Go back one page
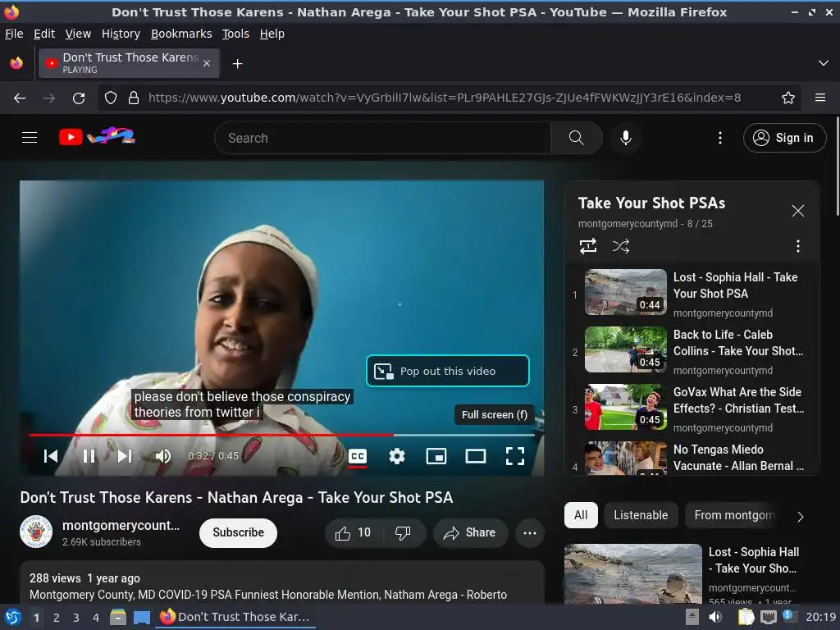Screen dimensions: 840x630 click(x=20, y=98)
